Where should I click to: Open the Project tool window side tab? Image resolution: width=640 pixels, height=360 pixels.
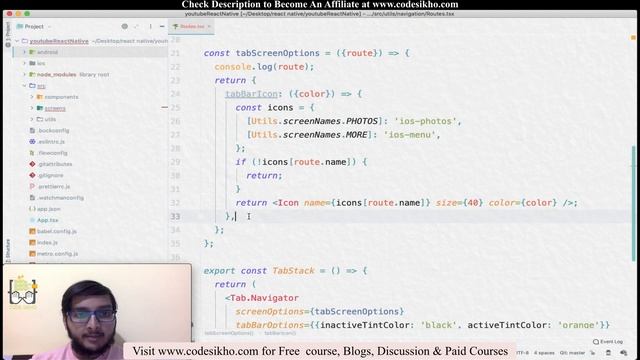pyautogui.click(x=8, y=35)
